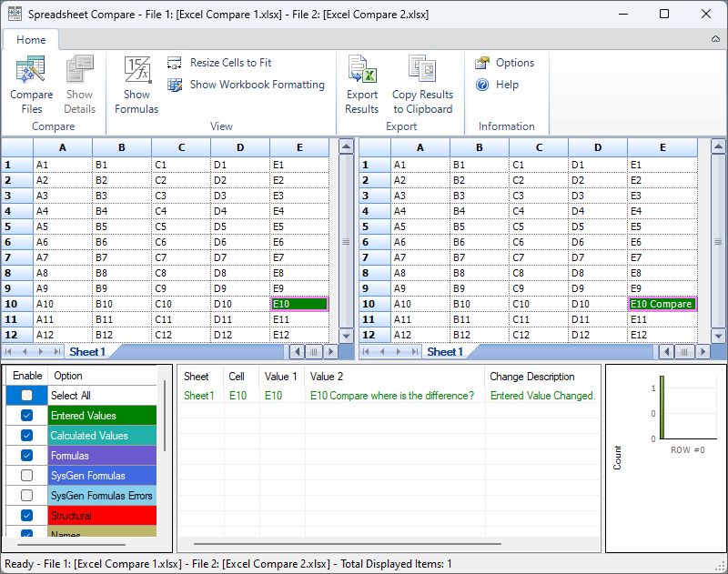
Task: Collapse the ribbon with the chevron
Action: 715,39
